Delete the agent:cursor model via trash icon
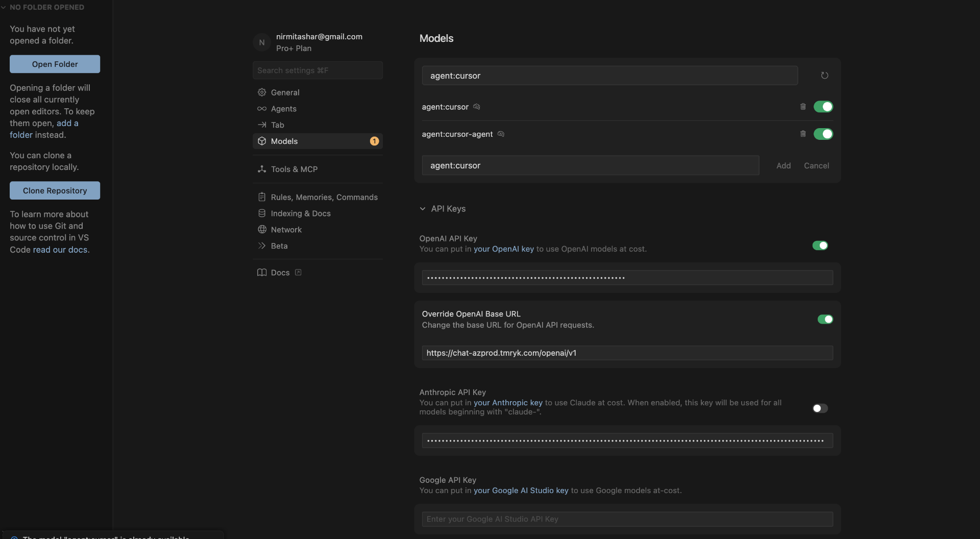 (803, 107)
